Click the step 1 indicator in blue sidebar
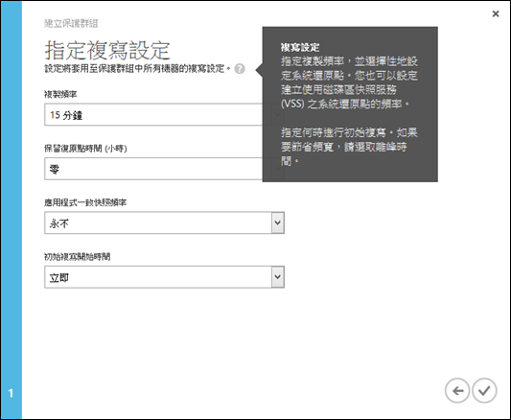511x420 pixels. [x=11, y=393]
